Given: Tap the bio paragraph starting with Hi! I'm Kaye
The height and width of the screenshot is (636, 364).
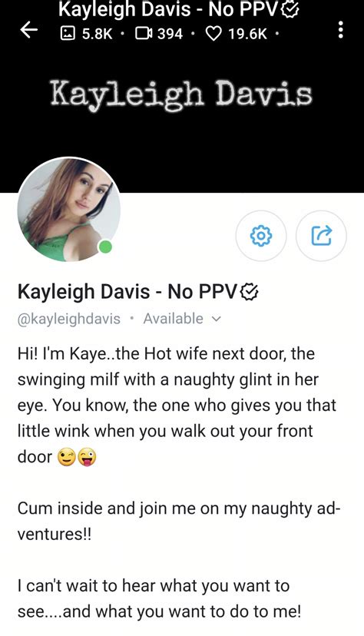Looking at the screenshot, I should pyautogui.click(x=177, y=405).
